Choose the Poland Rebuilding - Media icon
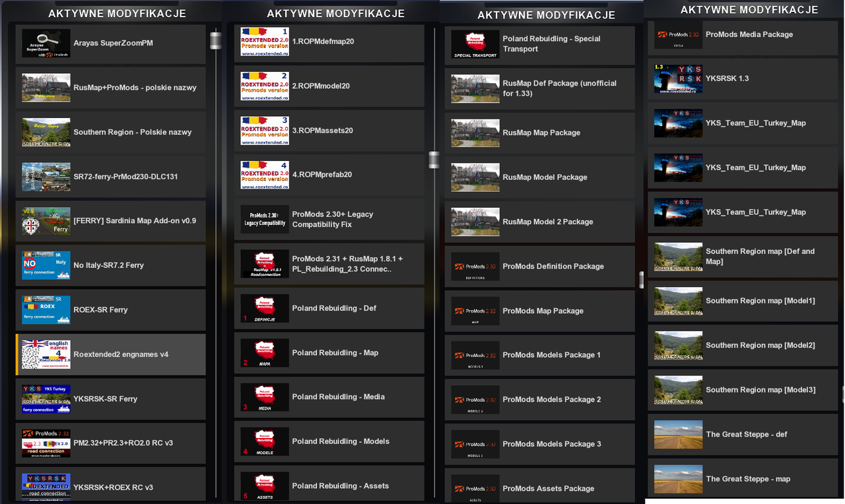This screenshot has height=504, width=845. (265, 397)
